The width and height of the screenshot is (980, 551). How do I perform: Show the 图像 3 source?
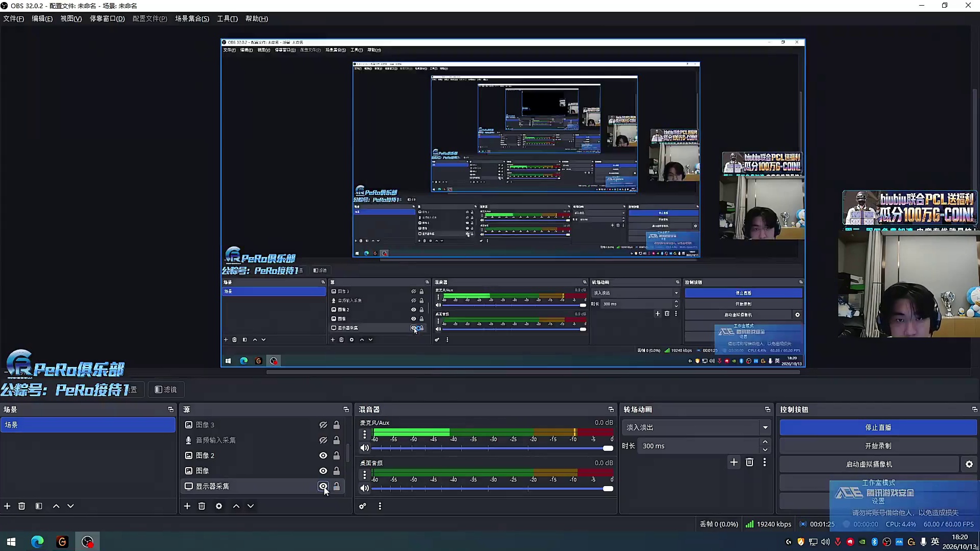coord(323,425)
